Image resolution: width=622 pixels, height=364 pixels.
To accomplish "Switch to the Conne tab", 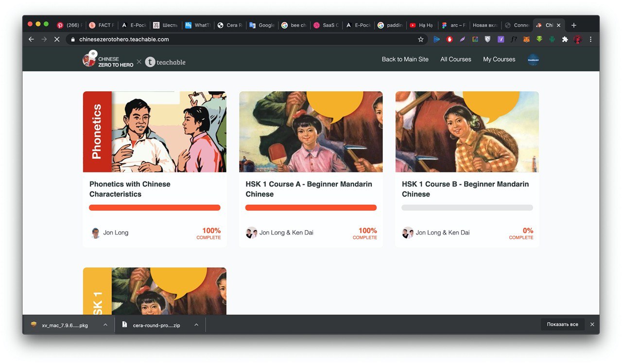I will (x=518, y=25).
